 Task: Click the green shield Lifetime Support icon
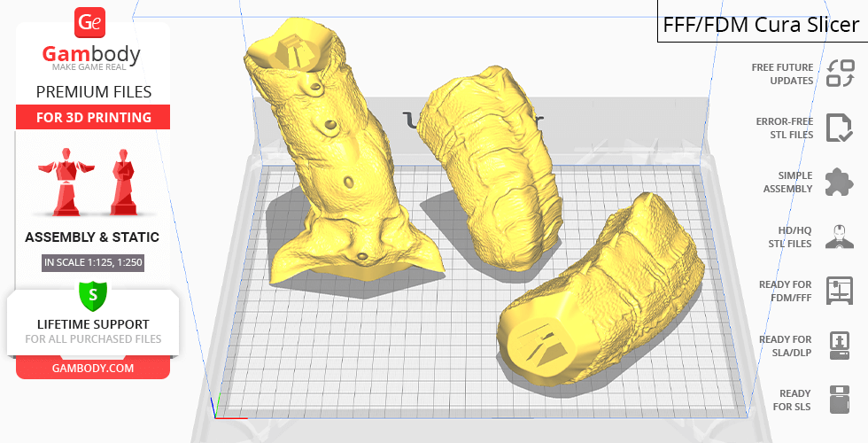93,295
